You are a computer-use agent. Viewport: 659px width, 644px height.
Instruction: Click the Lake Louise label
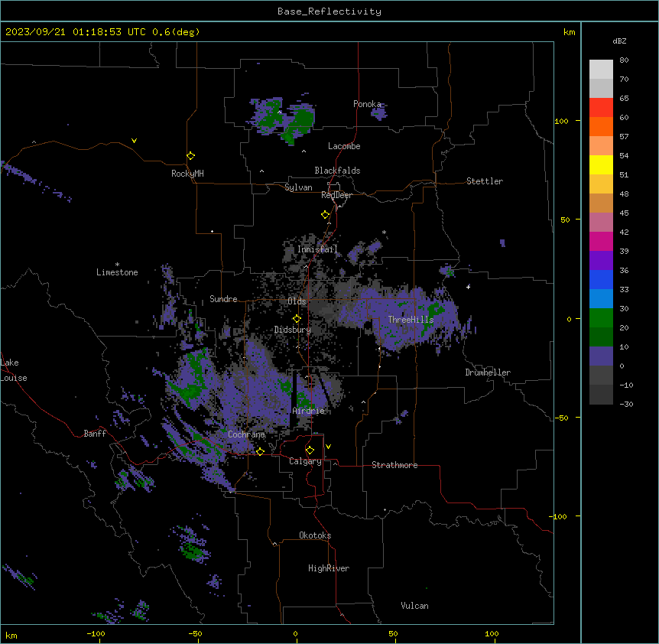(x=14, y=370)
